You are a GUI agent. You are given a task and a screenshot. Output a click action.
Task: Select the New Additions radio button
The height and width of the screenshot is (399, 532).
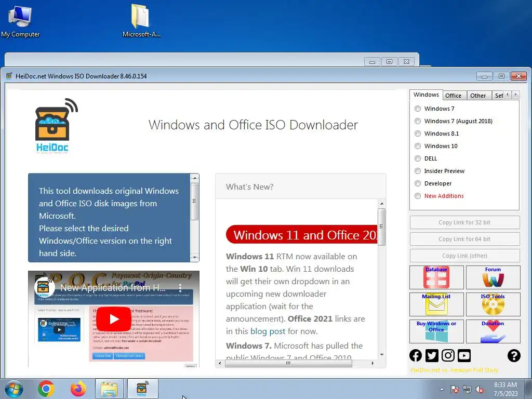pos(418,196)
